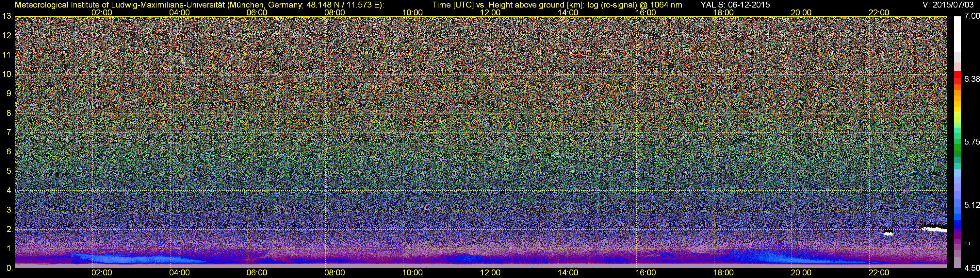Click the 08:00 label on the top time axis
The height and width of the screenshot is (278, 980).
pyautogui.click(x=335, y=12)
